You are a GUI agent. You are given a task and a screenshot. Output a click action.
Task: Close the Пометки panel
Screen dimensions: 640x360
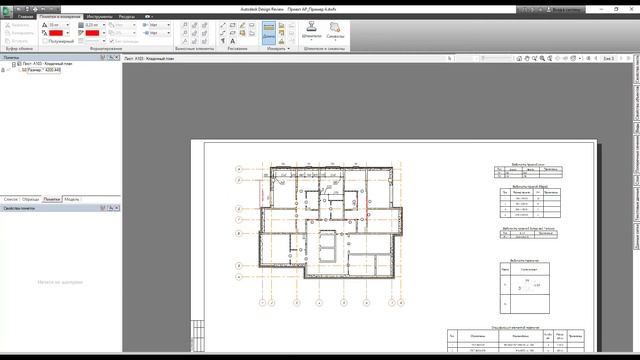pyautogui.click(x=117, y=58)
